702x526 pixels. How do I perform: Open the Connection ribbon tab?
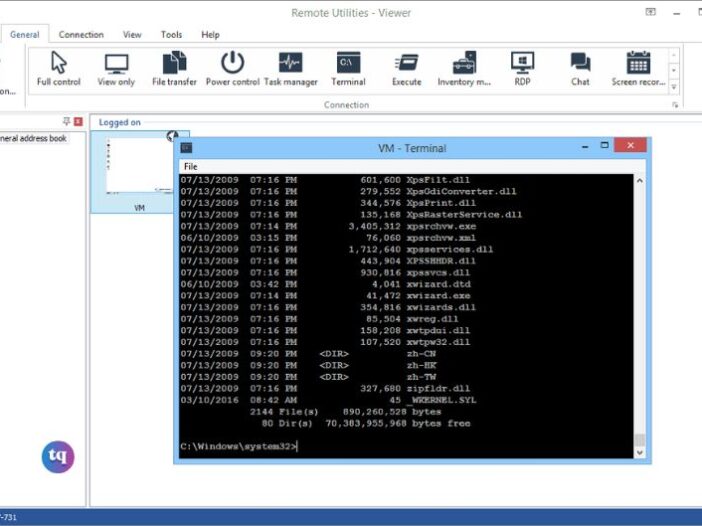81,34
